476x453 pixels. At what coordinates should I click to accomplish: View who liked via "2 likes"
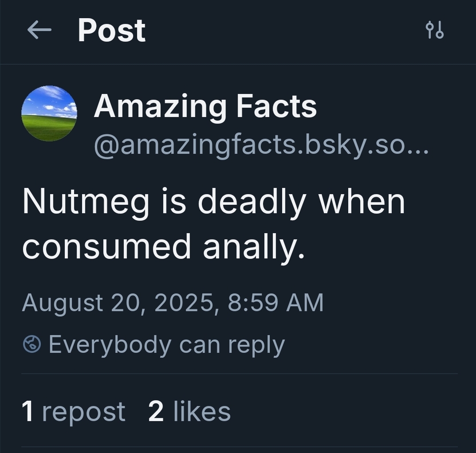coord(189,411)
